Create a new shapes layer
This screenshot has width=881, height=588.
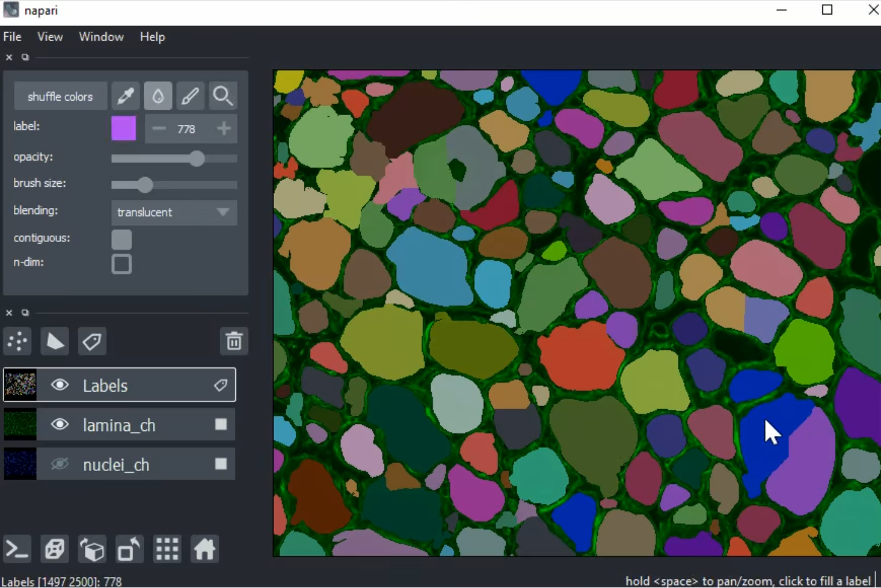tap(55, 341)
